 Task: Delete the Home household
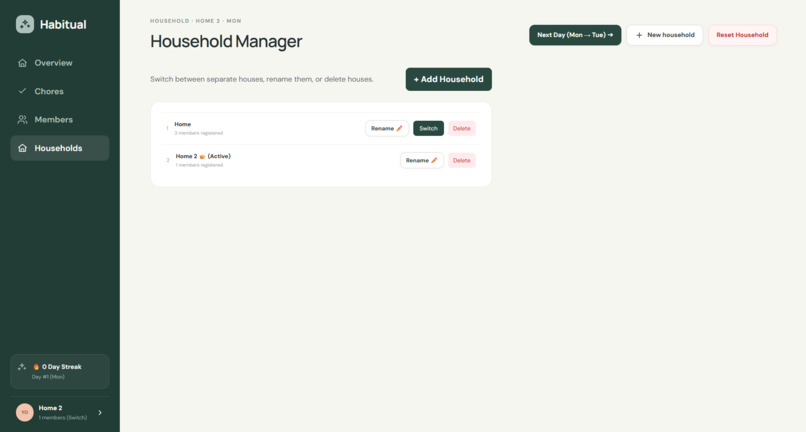pyautogui.click(x=462, y=129)
